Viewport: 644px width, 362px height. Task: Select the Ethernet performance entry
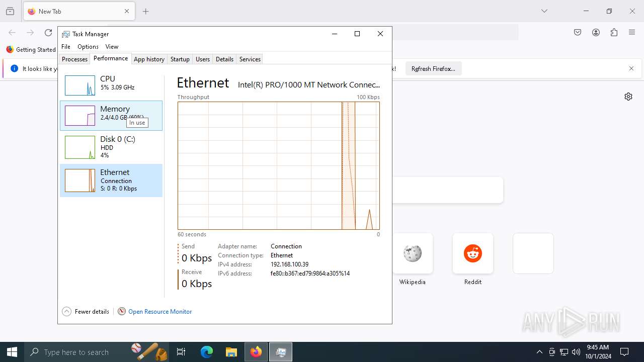(x=111, y=180)
